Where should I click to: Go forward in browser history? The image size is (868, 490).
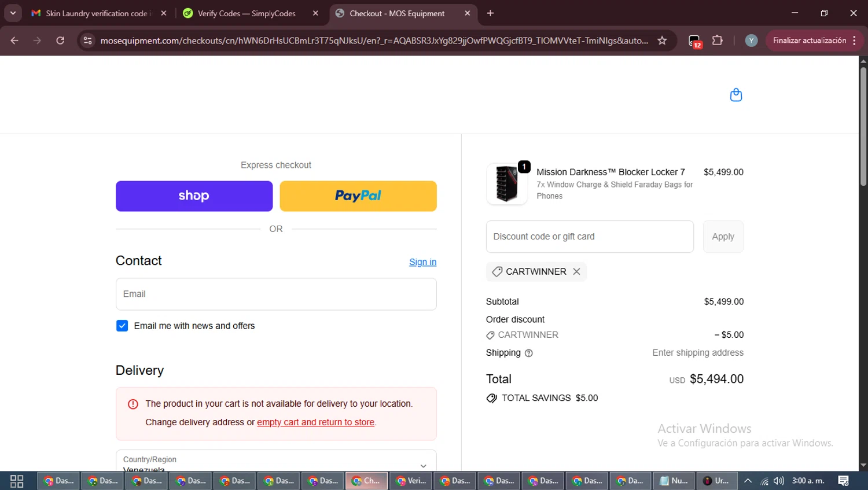pos(37,40)
